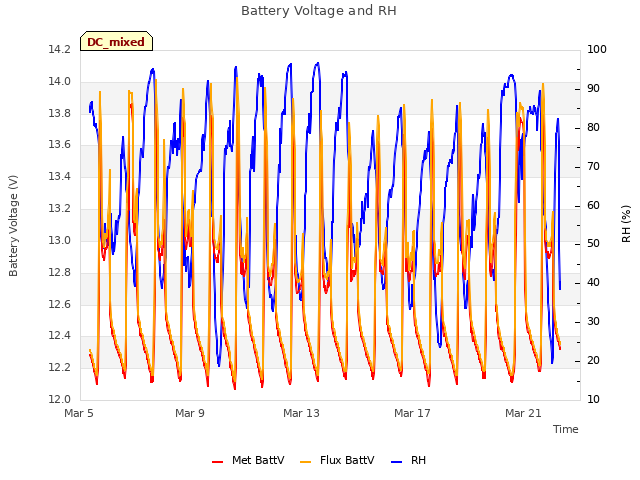Screen dimensions: 640x480
Task: Click the 14.2 voltage axis label
Action: tap(59, 49)
